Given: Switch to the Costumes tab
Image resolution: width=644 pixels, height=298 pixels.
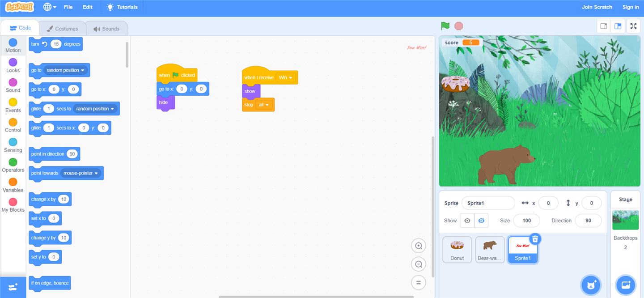Looking at the screenshot, I should [62, 29].
